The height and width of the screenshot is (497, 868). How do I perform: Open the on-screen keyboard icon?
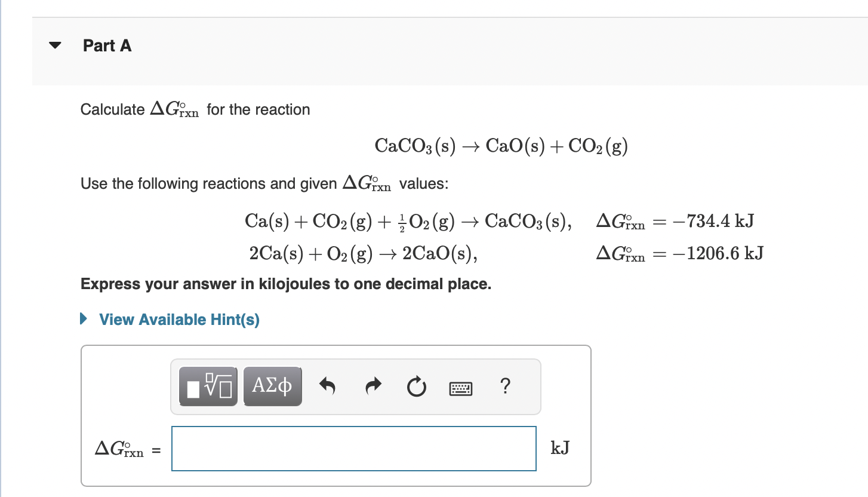460,388
